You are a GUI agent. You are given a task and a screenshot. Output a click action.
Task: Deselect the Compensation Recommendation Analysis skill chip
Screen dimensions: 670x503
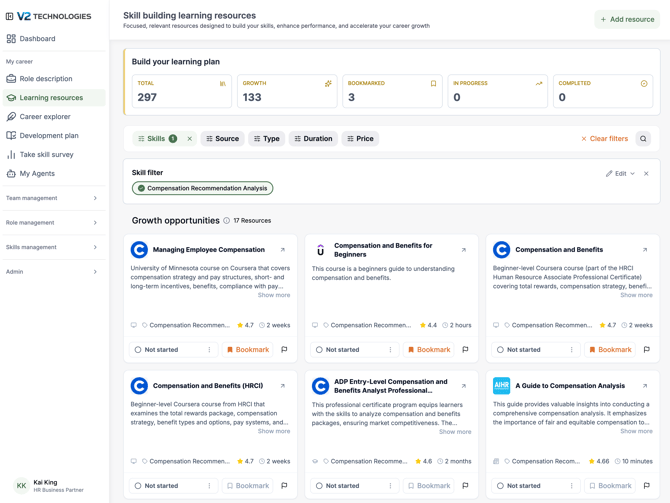203,188
